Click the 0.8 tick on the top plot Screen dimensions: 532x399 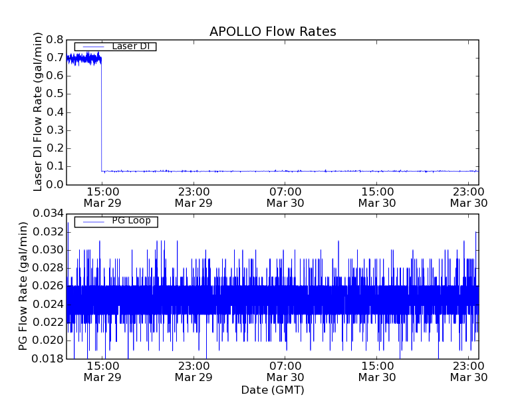(55, 40)
